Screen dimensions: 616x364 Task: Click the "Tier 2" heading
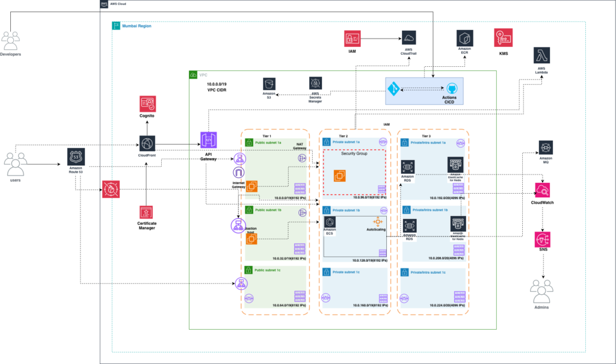click(x=343, y=136)
